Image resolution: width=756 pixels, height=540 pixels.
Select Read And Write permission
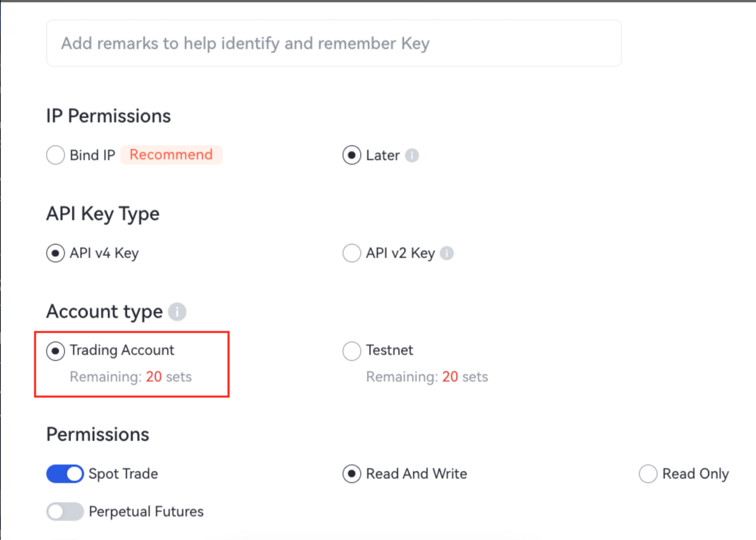pos(352,474)
